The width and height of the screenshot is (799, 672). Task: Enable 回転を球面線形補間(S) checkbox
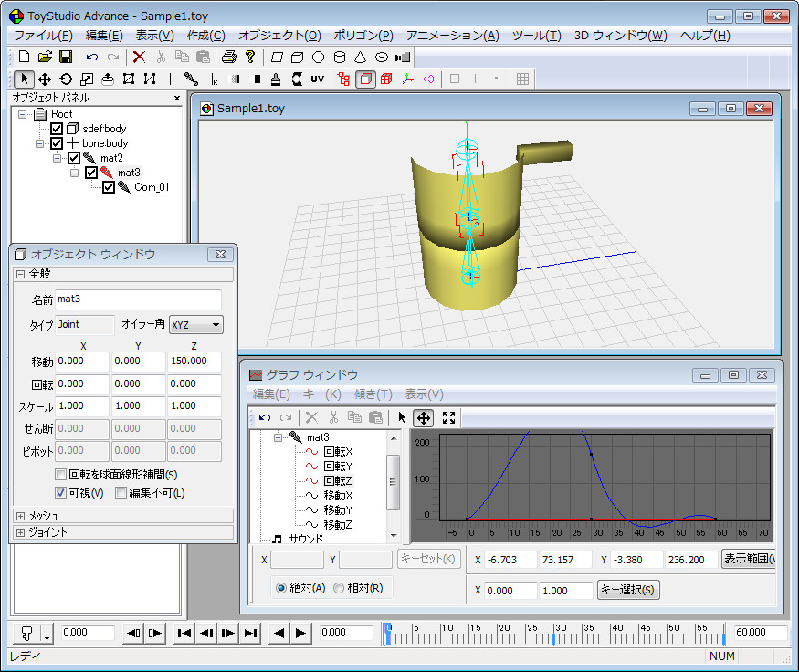(61, 475)
